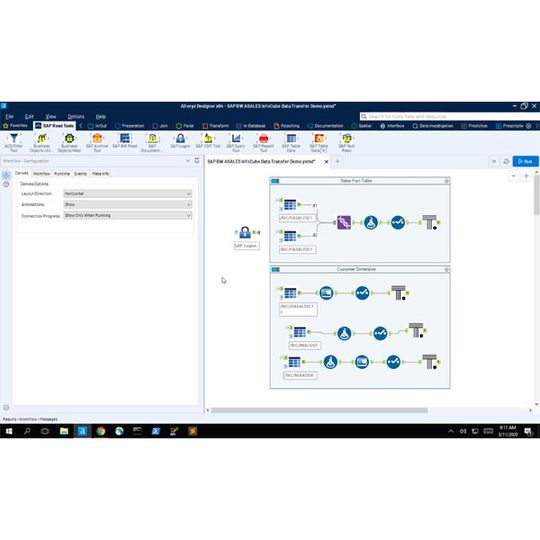Viewport: 540px width, 540px height.
Task: Pin the Workflow Configuration panel
Action: pos(197,160)
